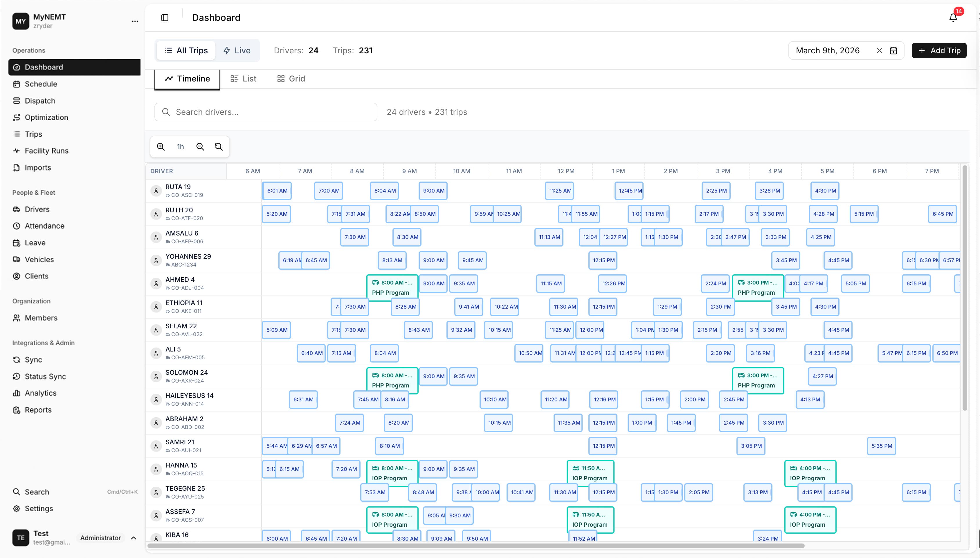
Task: Collapse the left sidebar panel
Action: (165, 18)
